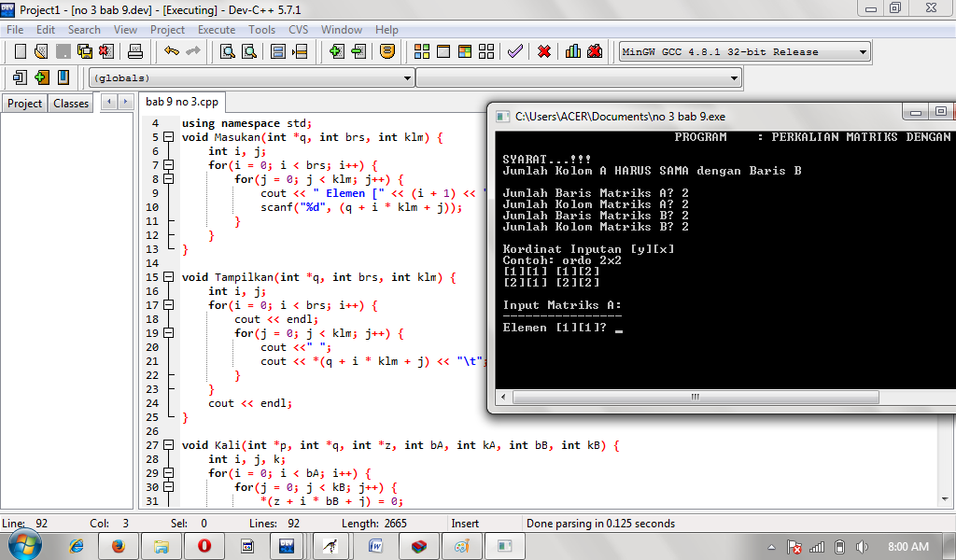This screenshot has height=560, width=956.
Task: Click the Compile & Run colored window icon
Action: [465, 51]
